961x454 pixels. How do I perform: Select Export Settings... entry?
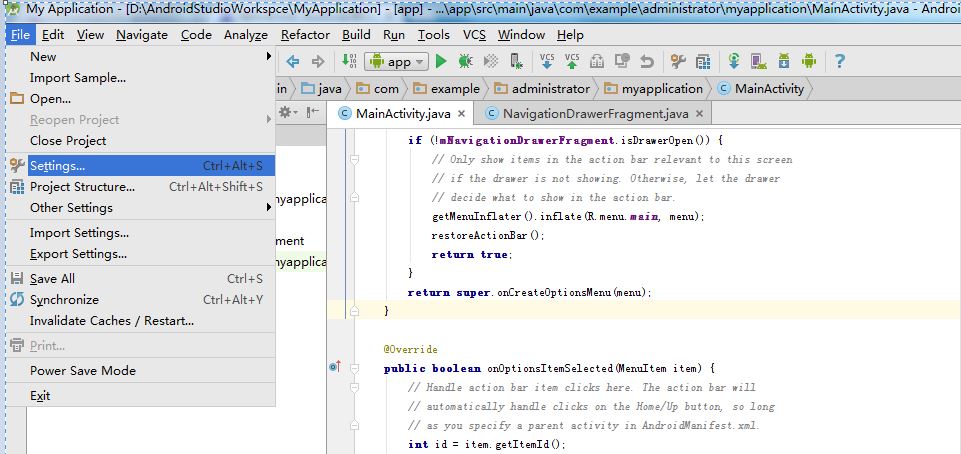pos(140,254)
